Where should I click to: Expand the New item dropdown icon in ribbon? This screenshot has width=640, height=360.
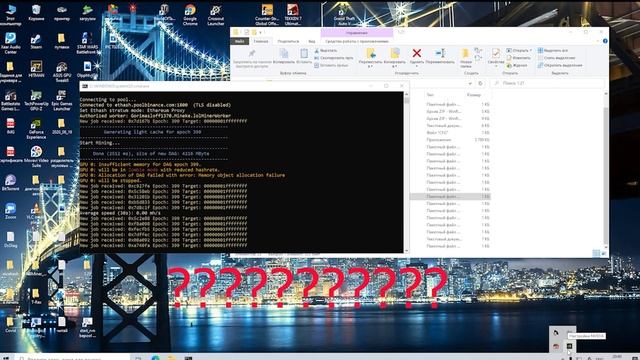(478, 51)
